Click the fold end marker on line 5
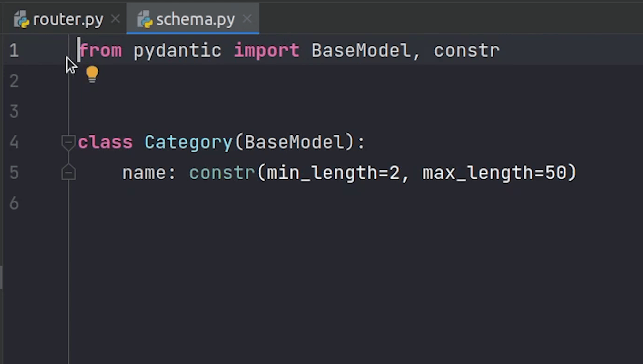 click(x=68, y=173)
